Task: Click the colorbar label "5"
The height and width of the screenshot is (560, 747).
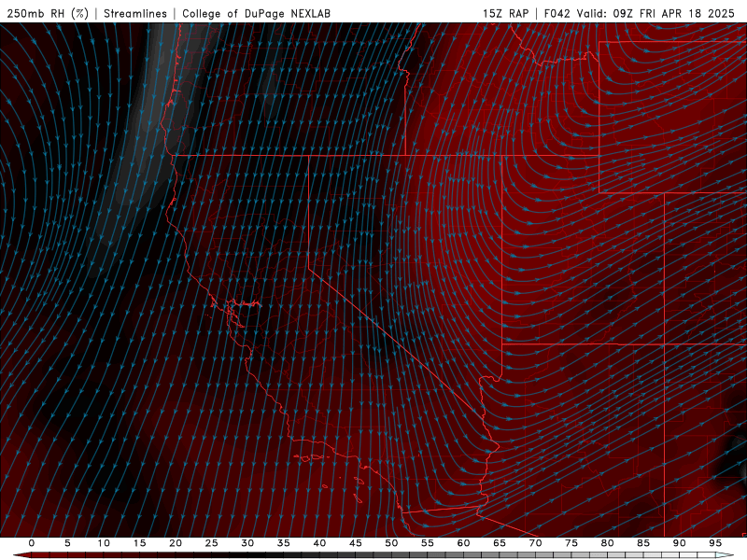Action: (x=67, y=543)
